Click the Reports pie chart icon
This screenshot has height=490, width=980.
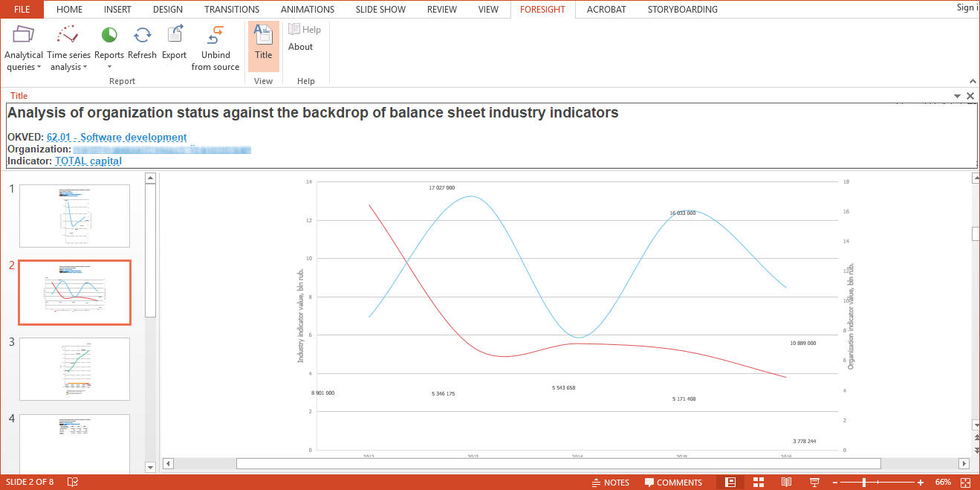109,35
